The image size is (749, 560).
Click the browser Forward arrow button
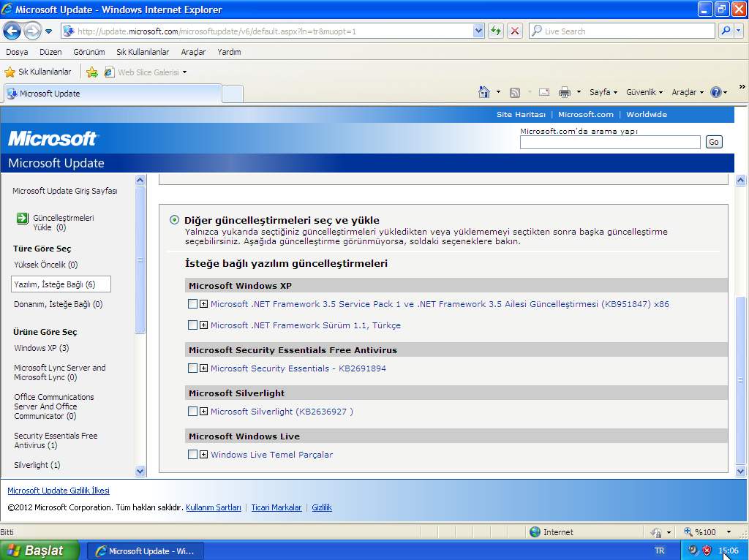tap(32, 31)
